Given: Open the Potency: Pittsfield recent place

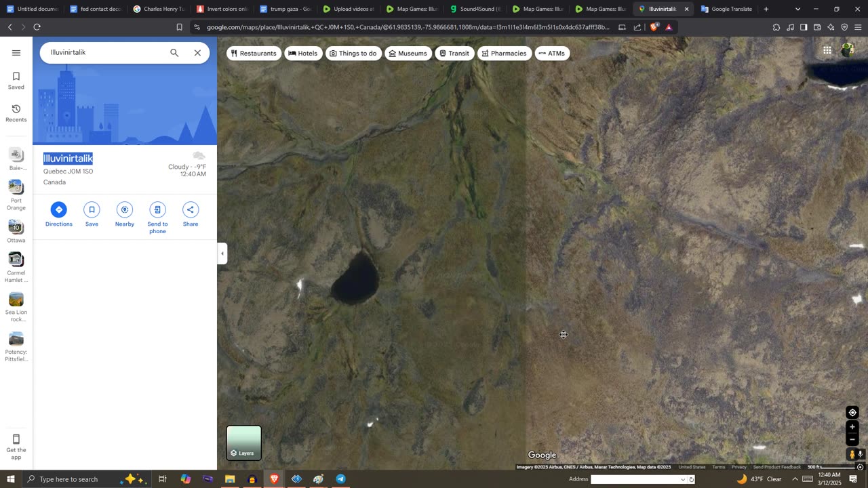Looking at the screenshot, I should pos(16,347).
